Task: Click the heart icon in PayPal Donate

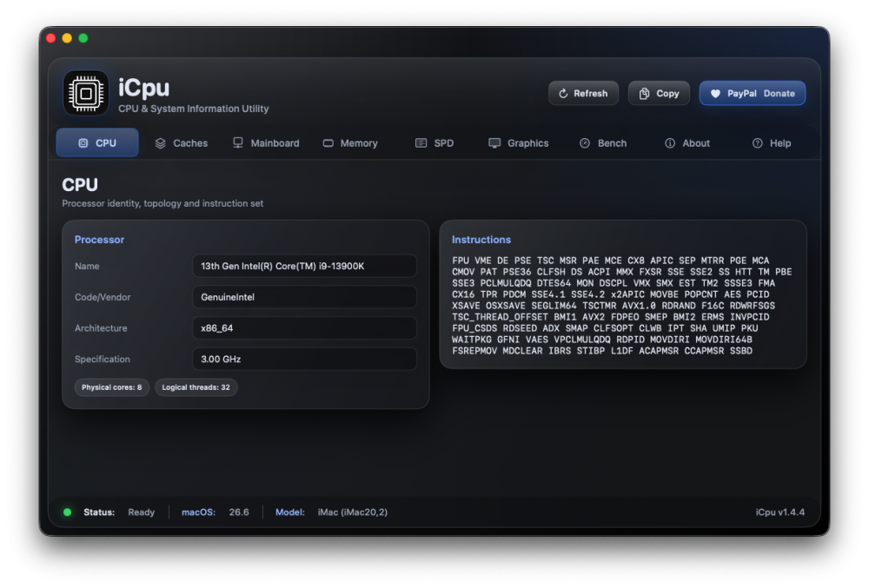Action: tap(715, 94)
